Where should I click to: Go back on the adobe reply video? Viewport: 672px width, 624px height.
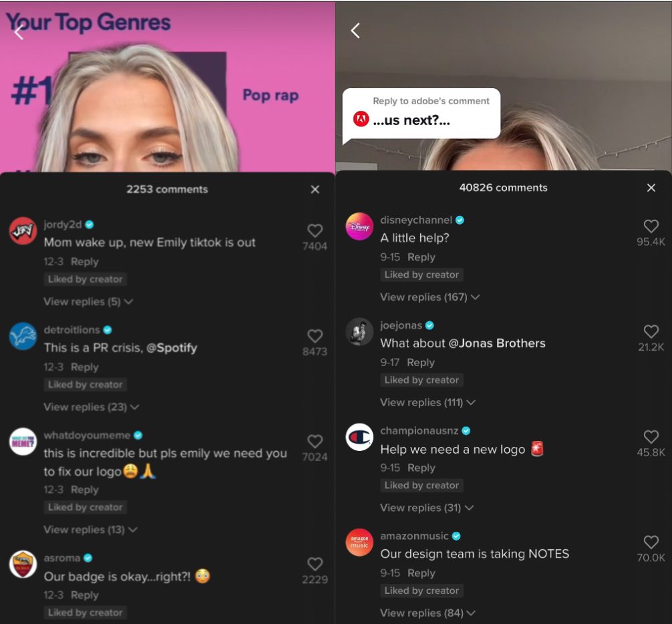355,31
